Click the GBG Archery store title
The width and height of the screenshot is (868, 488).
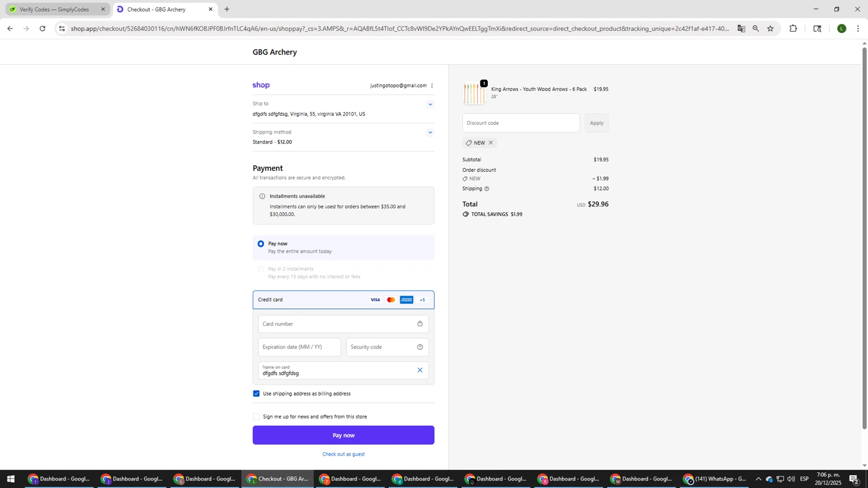(x=275, y=52)
